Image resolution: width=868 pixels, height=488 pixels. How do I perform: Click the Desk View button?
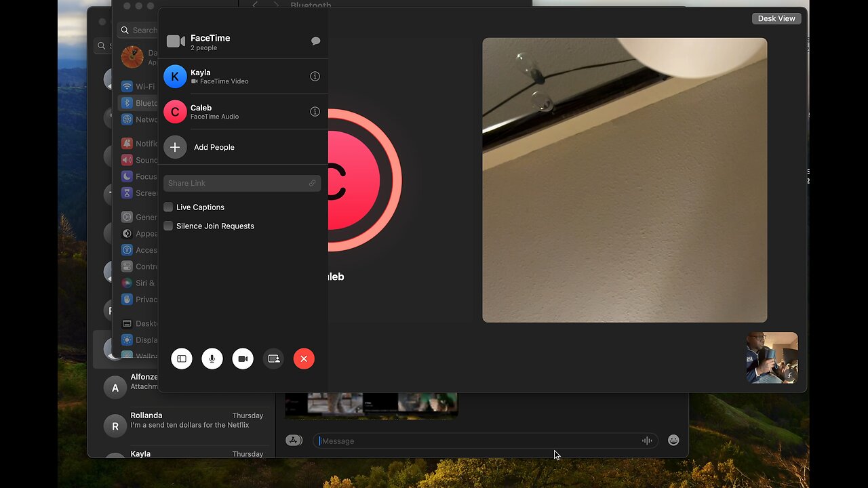(x=776, y=18)
